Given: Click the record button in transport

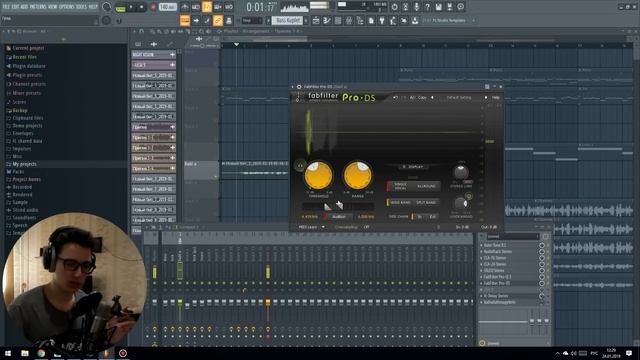Looking at the screenshot, I should coord(153,7).
